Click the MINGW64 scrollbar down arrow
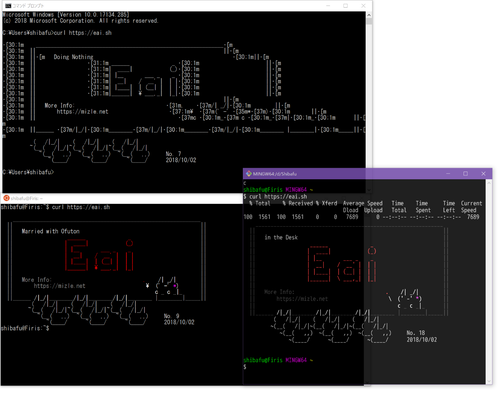The height and width of the screenshot is (395, 500). tap(489, 382)
